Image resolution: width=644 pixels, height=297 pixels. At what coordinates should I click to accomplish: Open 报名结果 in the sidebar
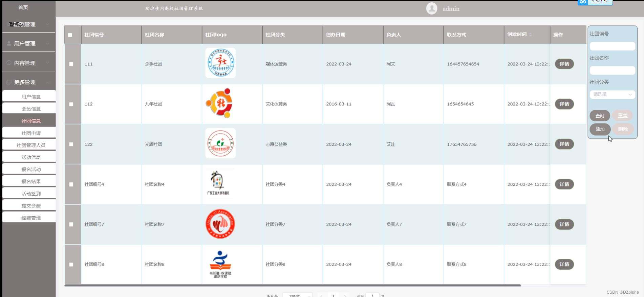coord(29,181)
